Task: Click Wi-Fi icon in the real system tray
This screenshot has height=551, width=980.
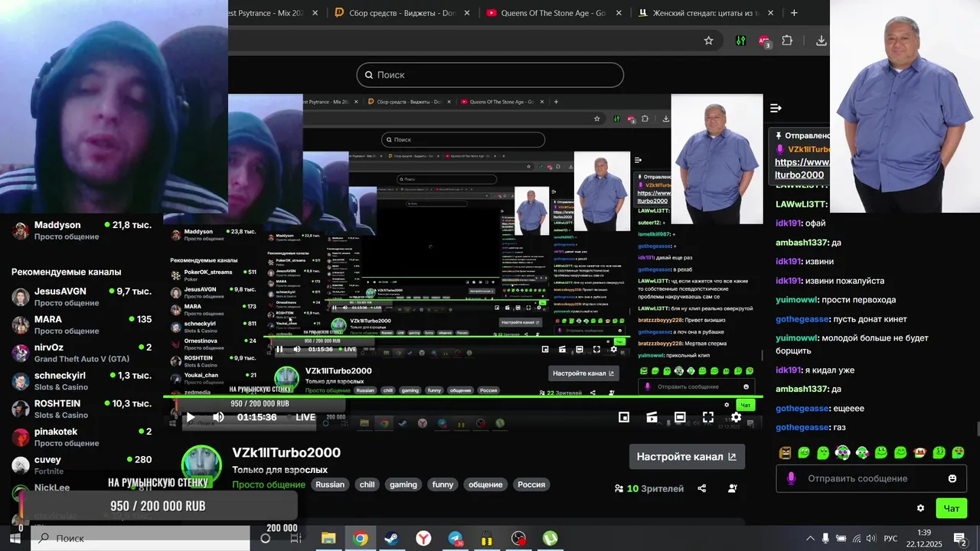Action: [x=857, y=538]
